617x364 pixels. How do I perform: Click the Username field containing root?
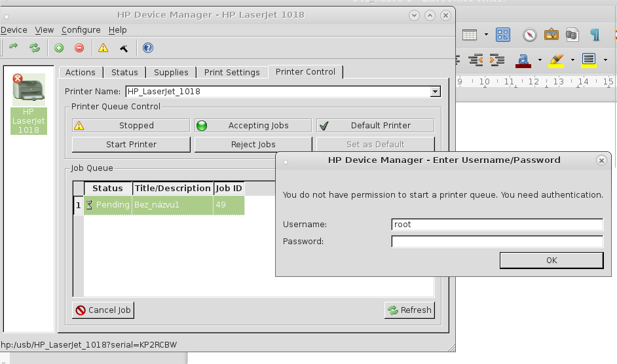pos(497,225)
